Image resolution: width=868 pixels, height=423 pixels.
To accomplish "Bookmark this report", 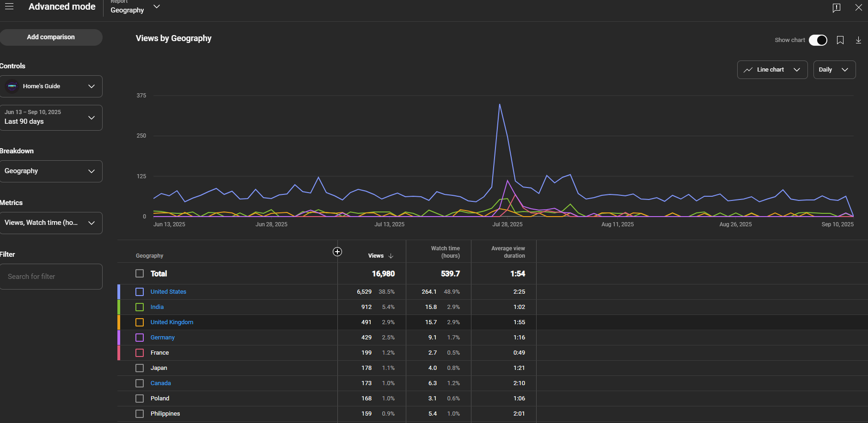I will click(x=840, y=40).
